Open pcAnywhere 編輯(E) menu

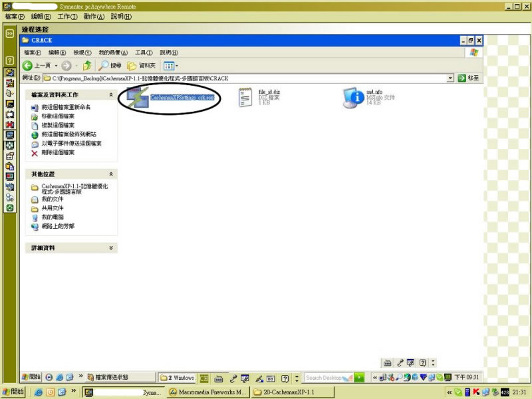point(41,17)
